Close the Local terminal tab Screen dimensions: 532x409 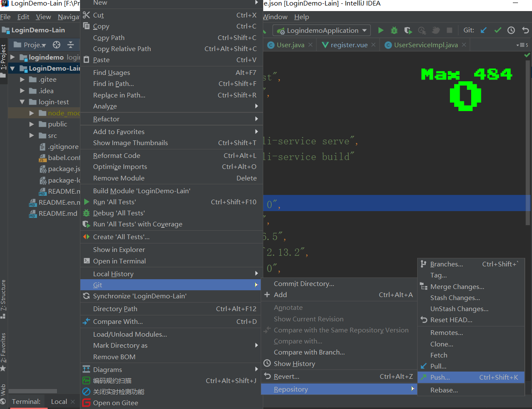coord(73,401)
